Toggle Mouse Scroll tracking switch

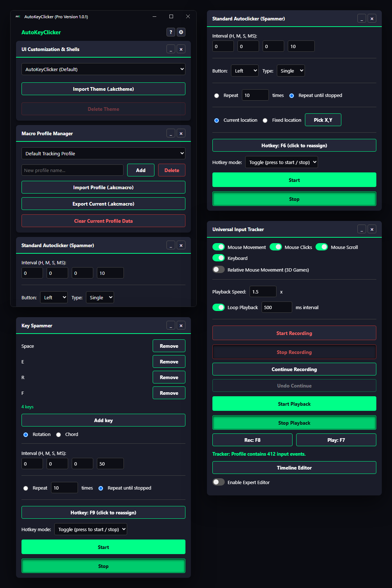tap(322, 247)
